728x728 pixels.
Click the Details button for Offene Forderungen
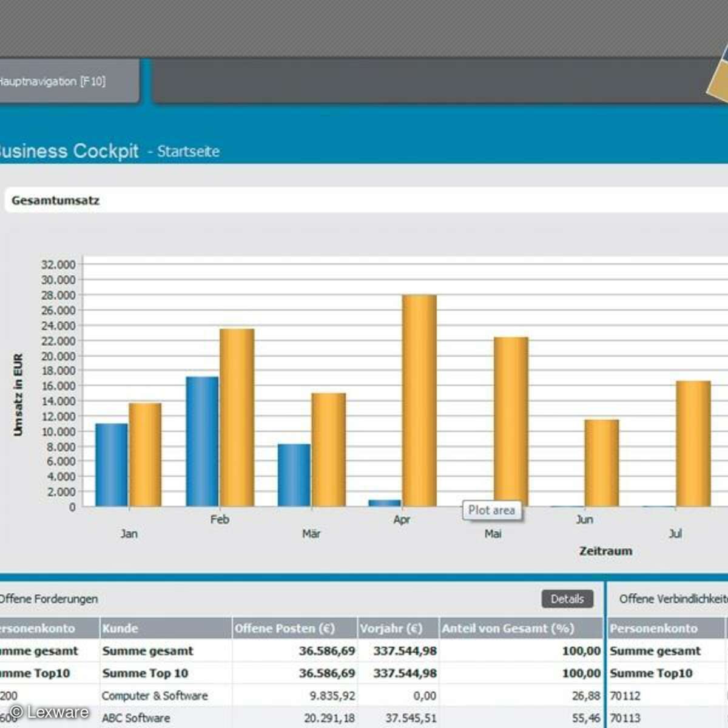568,599
